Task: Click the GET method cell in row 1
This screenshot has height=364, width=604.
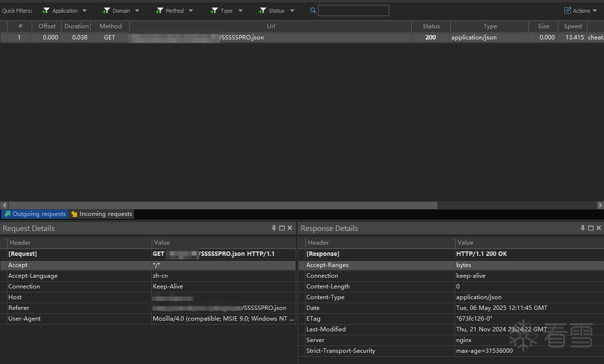Action: (x=110, y=37)
